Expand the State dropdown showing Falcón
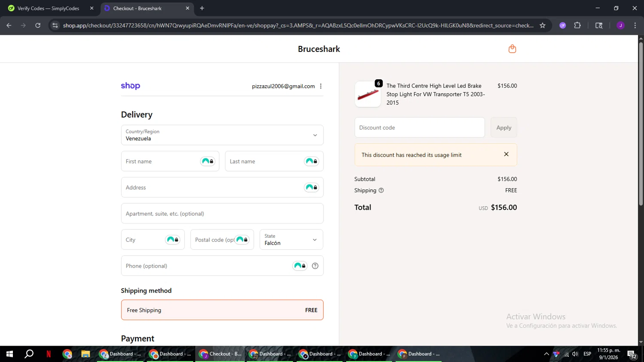Image resolution: width=644 pixels, height=362 pixels. click(291, 239)
